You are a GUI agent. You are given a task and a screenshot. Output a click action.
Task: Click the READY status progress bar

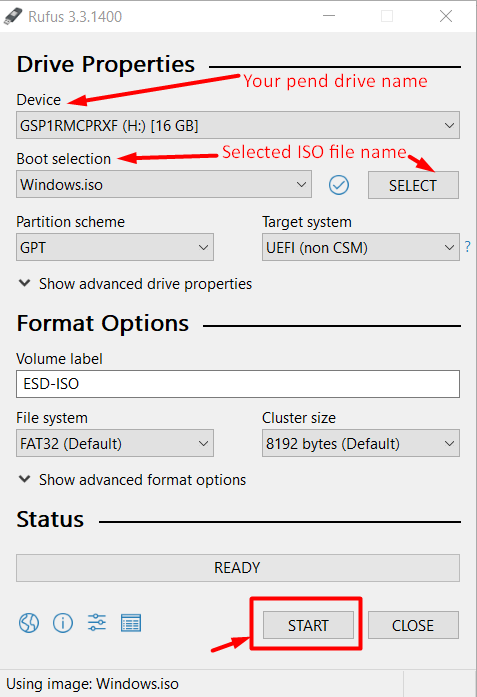(238, 568)
